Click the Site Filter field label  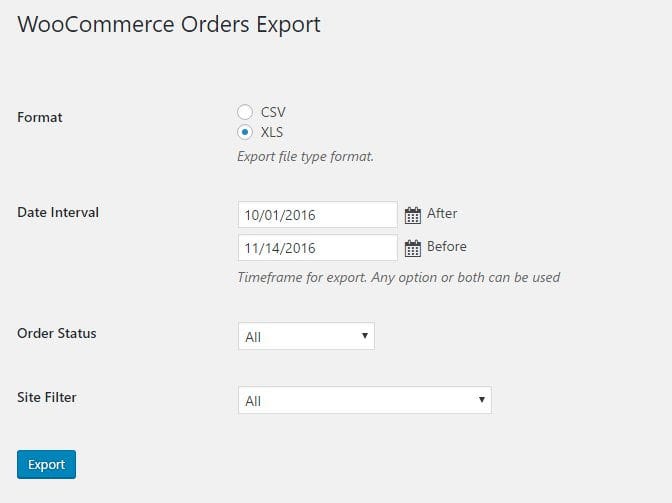[47, 397]
